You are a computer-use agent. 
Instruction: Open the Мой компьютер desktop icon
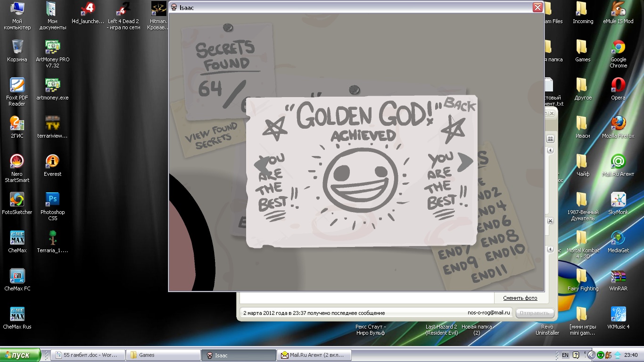[17, 16]
